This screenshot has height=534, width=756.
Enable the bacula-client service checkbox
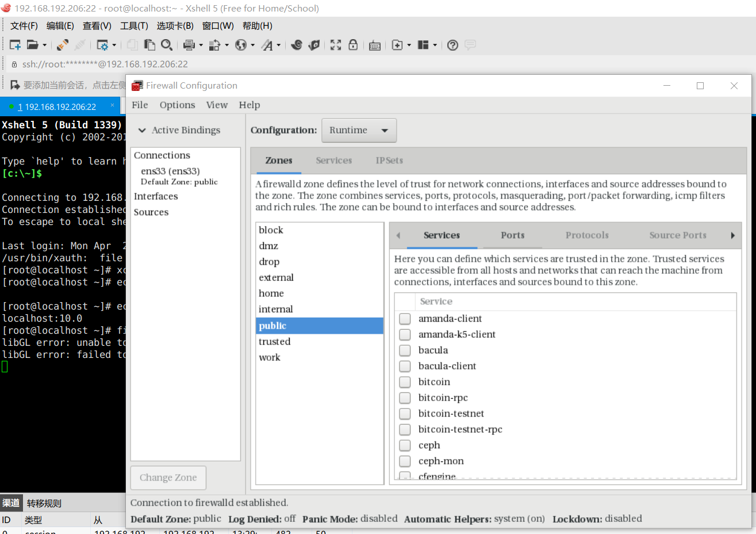tap(405, 366)
